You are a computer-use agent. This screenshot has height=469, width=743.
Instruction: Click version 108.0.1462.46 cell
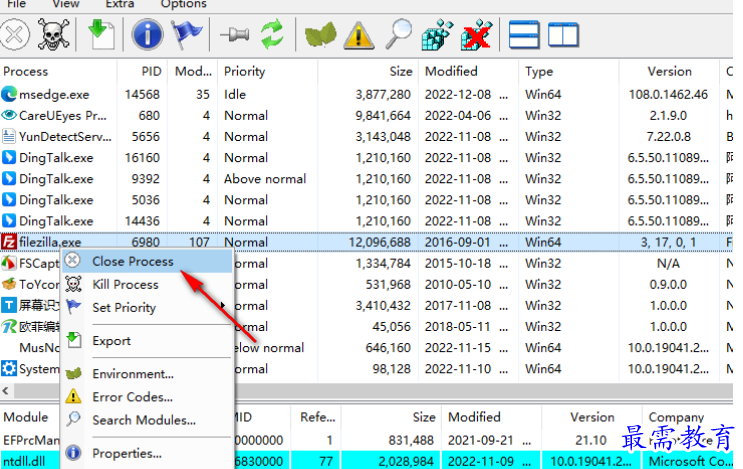(668, 94)
